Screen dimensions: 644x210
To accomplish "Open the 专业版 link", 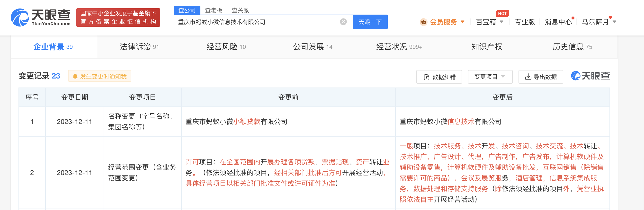I will [525, 22].
